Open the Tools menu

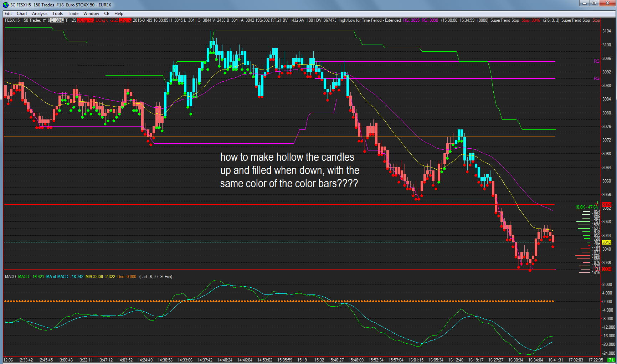click(x=57, y=14)
